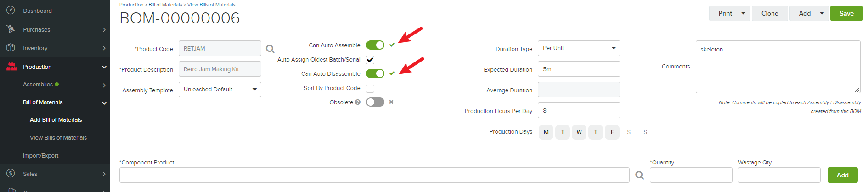Expand the Print button dropdown arrow
This screenshot has width=868, height=192.
[x=743, y=13]
